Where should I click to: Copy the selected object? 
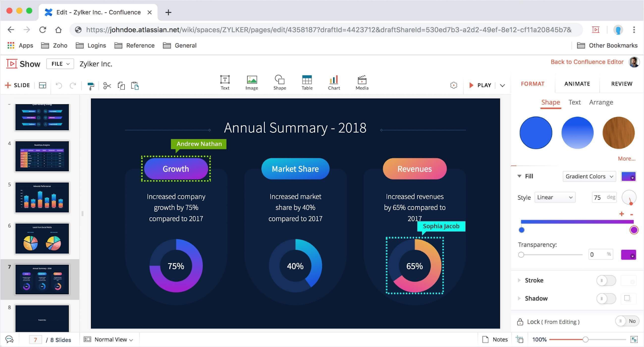(x=121, y=85)
